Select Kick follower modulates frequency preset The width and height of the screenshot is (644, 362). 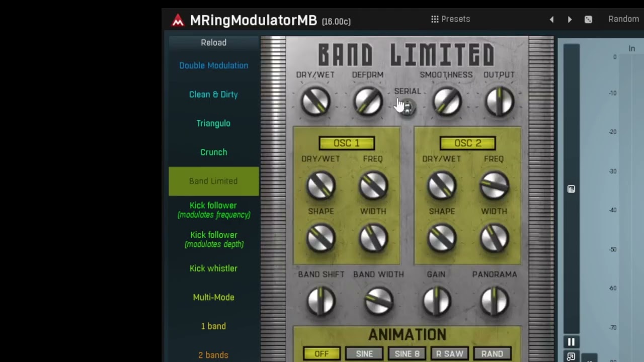pyautogui.click(x=214, y=210)
